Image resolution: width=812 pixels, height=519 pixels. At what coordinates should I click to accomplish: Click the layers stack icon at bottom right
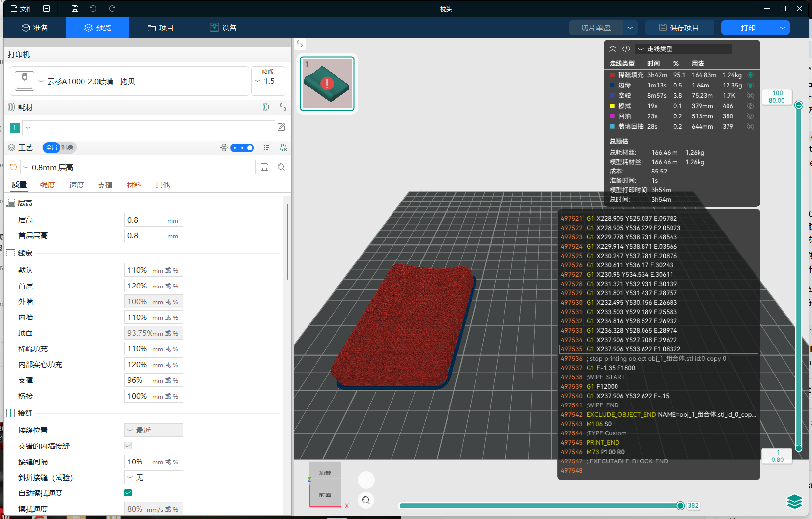794,502
